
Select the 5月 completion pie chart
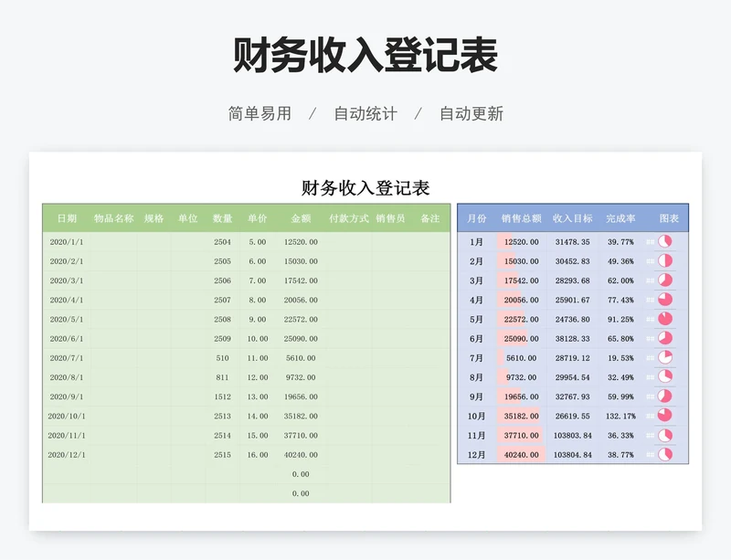click(x=665, y=319)
